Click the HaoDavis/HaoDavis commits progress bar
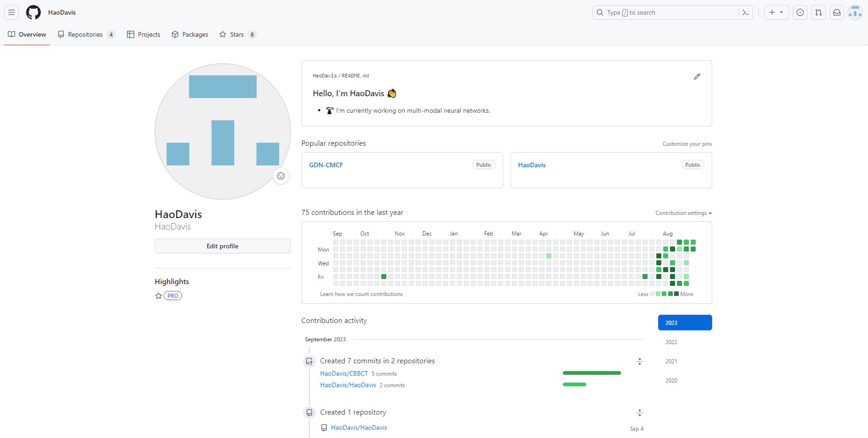The width and height of the screenshot is (868, 438). coord(574,384)
